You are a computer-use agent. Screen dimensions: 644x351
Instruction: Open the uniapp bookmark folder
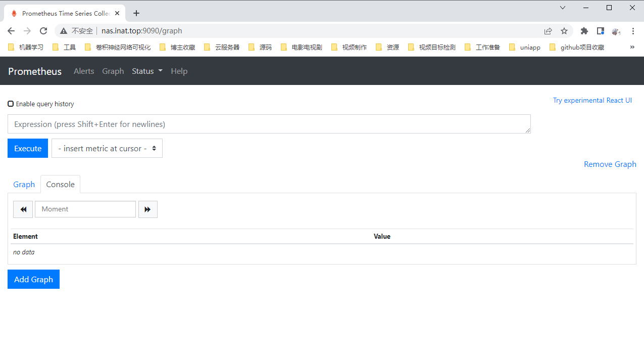525,47
